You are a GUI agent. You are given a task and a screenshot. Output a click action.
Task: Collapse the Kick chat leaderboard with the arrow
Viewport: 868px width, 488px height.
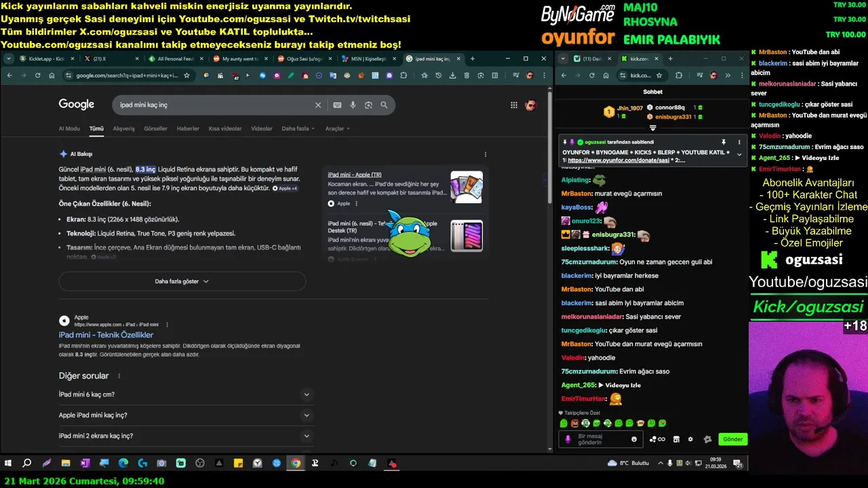(x=653, y=127)
